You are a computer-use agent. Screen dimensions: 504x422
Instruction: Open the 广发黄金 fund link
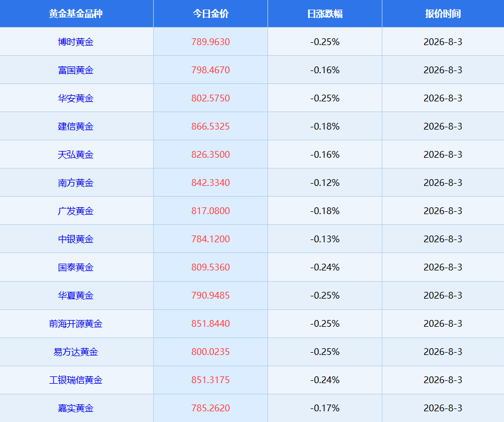coord(75,211)
